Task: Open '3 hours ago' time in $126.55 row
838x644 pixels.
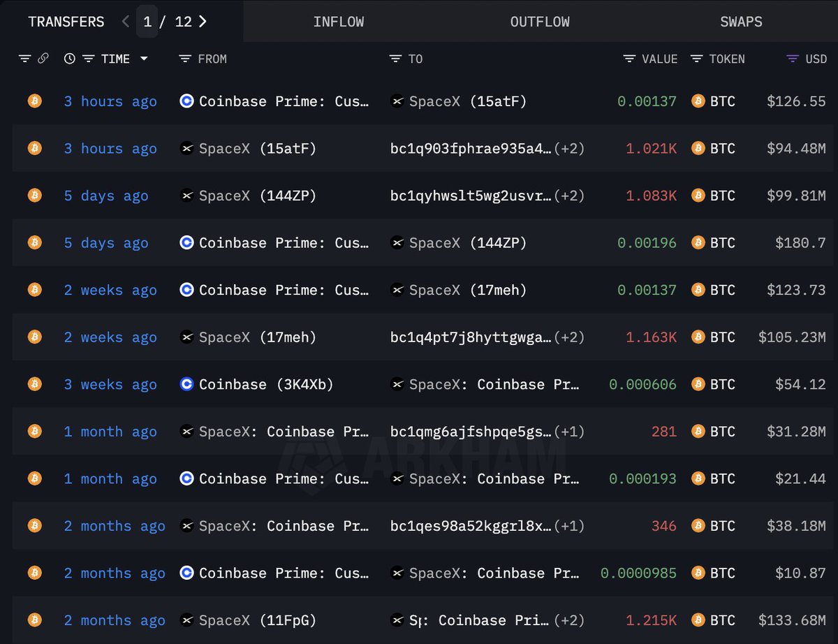Action: (110, 101)
